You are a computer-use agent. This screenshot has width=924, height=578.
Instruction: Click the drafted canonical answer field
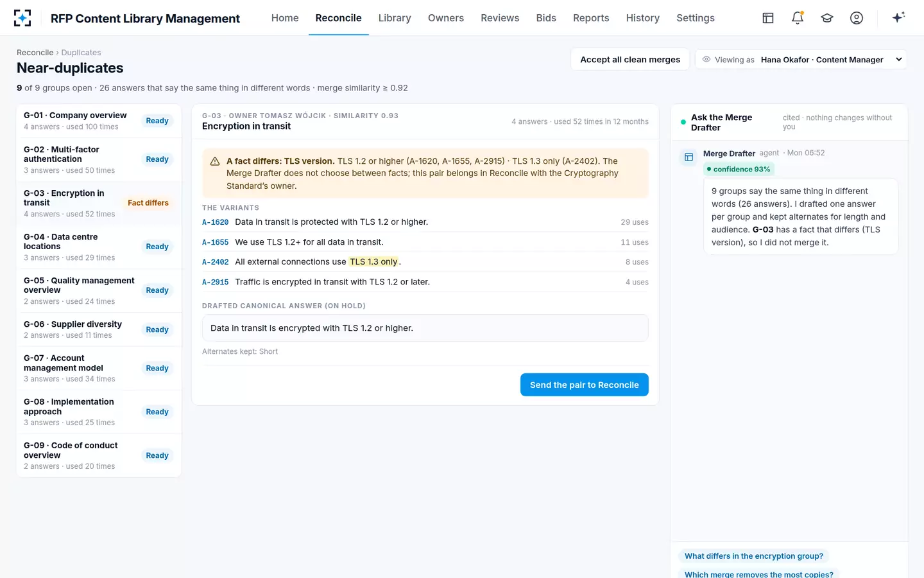[x=425, y=328]
